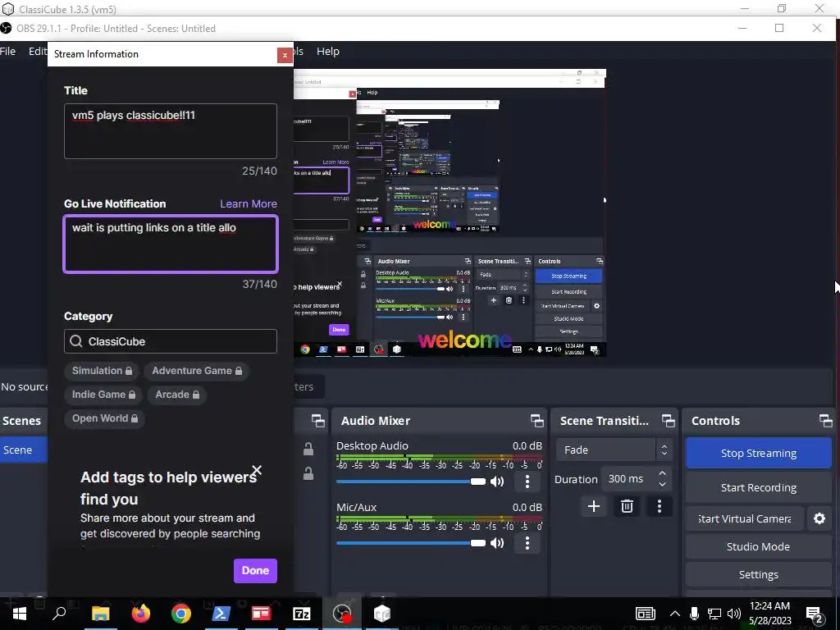Viewport: 840px width, 630px height.
Task: Remove transition with trash icon
Action: pos(627,506)
